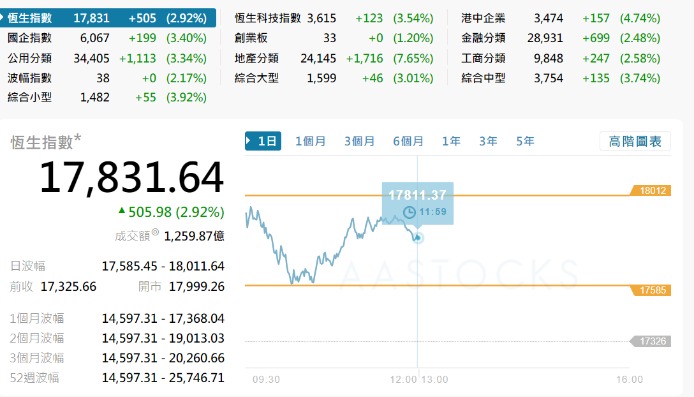Screen dimensions: 694x397
Task: Click the green up-triangle beside 505.98
Action: [x=122, y=211]
